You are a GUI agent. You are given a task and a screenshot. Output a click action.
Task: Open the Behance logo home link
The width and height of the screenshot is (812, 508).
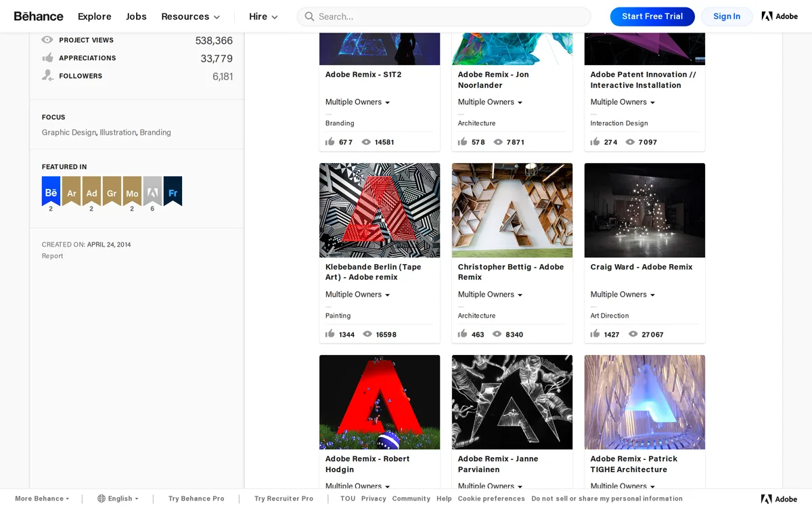39,16
